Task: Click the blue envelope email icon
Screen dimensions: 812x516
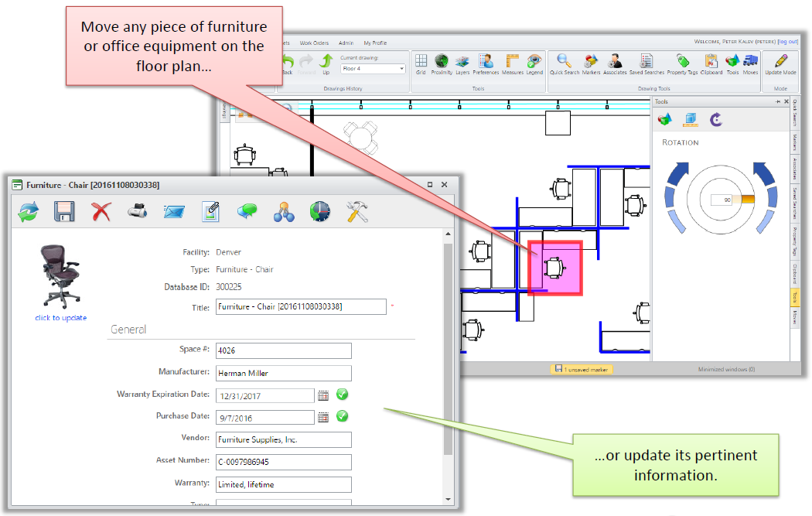Action: (174, 211)
